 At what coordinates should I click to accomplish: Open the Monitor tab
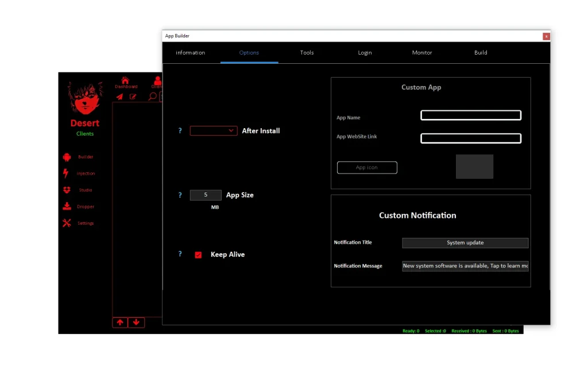pos(422,53)
